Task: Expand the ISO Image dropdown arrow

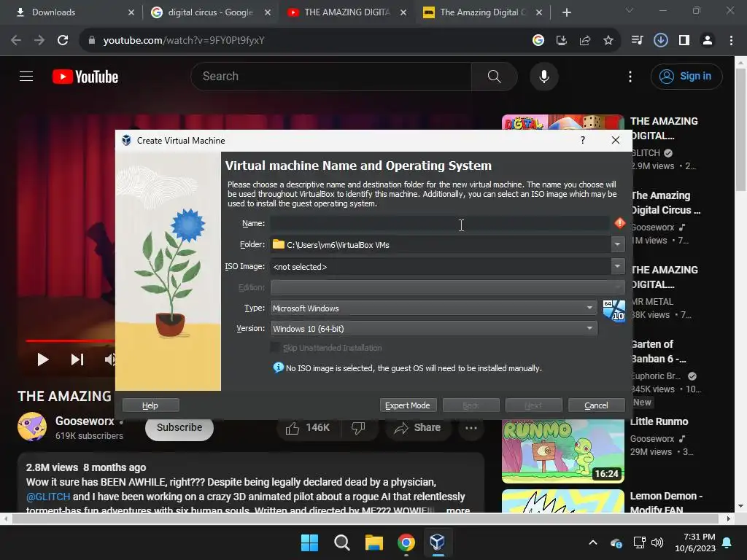Action: pos(617,266)
